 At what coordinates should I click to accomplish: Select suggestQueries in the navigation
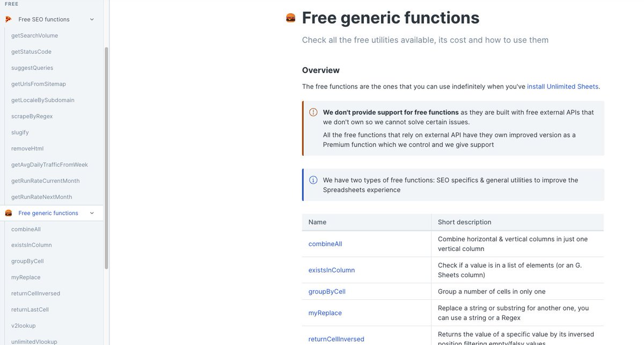(x=32, y=68)
